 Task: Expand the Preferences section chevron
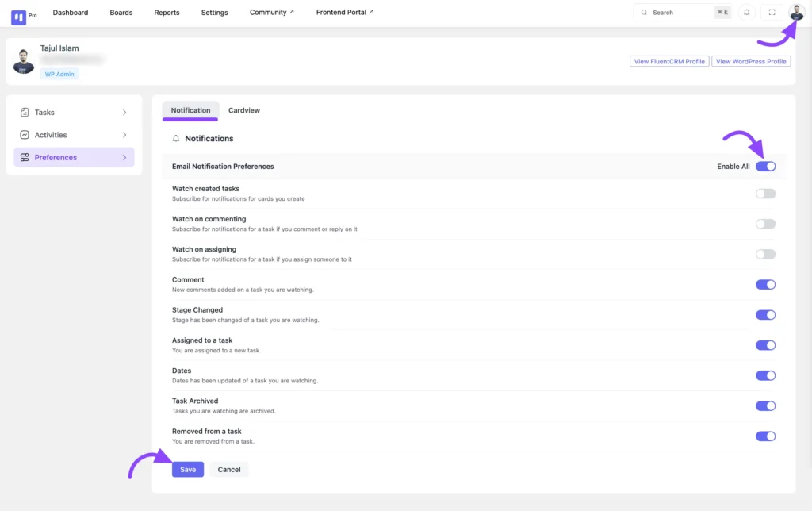point(124,157)
